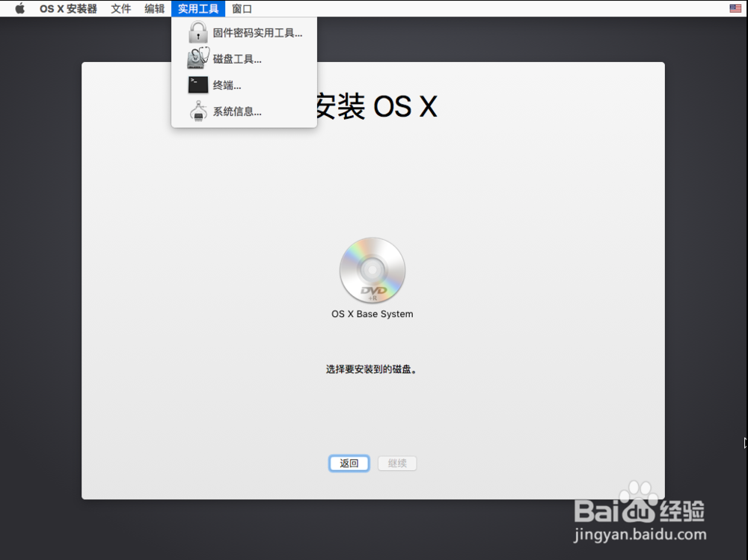Click the Disk Utility stethoscope icon
The height and width of the screenshot is (560, 748).
(x=198, y=58)
